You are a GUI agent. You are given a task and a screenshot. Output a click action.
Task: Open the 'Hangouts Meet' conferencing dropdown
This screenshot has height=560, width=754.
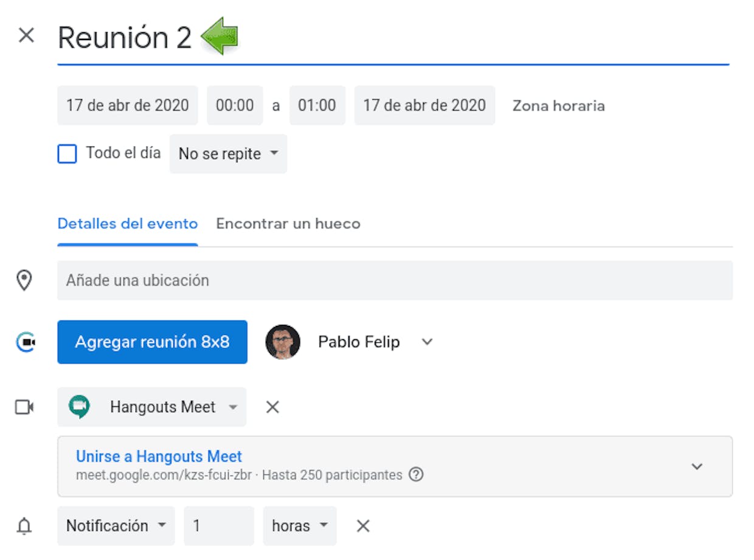click(x=152, y=407)
